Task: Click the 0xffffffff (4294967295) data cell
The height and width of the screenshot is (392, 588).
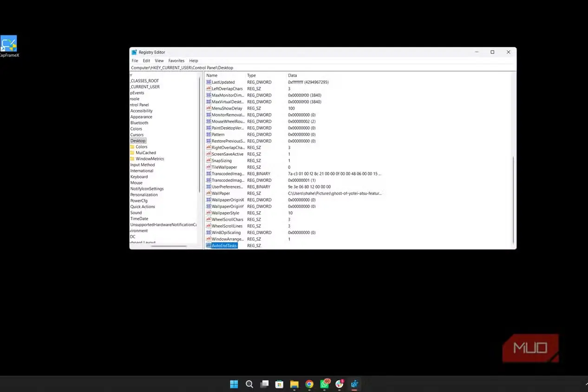Action: coord(308,82)
